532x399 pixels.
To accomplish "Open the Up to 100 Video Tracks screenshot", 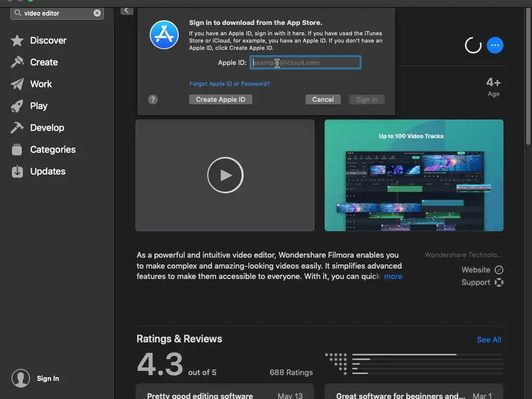I will pyautogui.click(x=414, y=175).
